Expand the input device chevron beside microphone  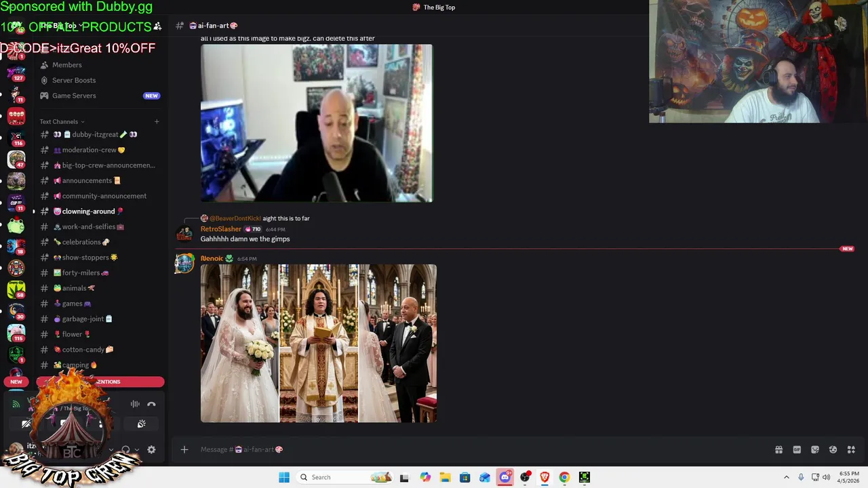tap(111, 449)
